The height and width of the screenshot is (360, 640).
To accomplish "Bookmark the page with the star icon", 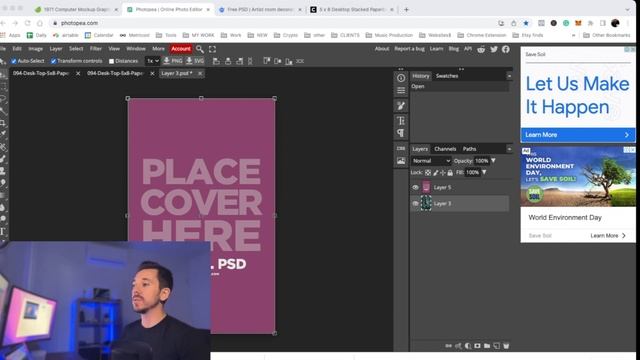I will click(x=526, y=23).
